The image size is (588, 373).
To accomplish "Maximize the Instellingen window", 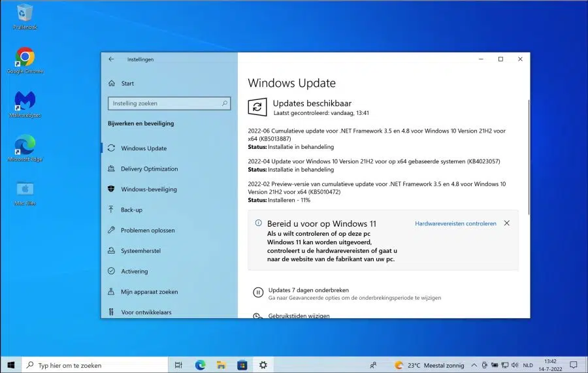I will [500, 59].
